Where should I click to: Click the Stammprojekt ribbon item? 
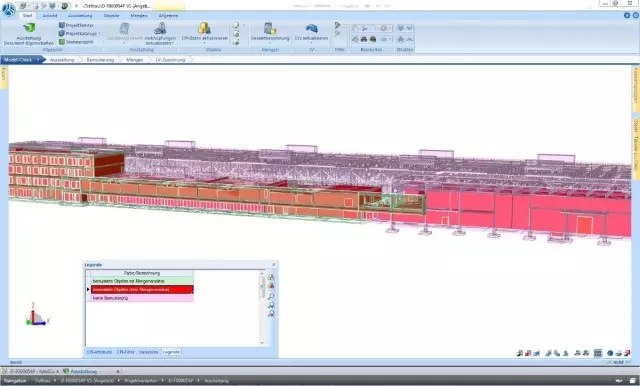(x=76, y=42)
